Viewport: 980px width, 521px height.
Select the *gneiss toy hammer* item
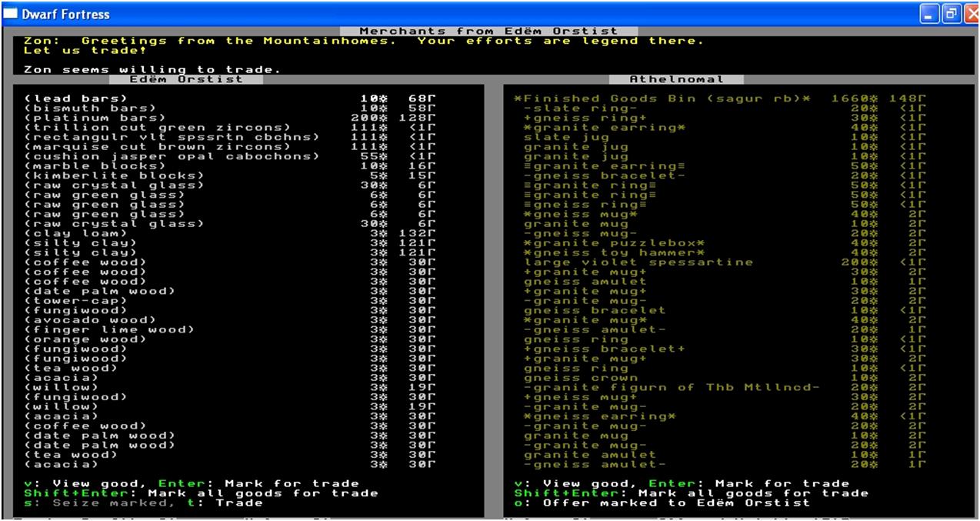tap(614, 252)
